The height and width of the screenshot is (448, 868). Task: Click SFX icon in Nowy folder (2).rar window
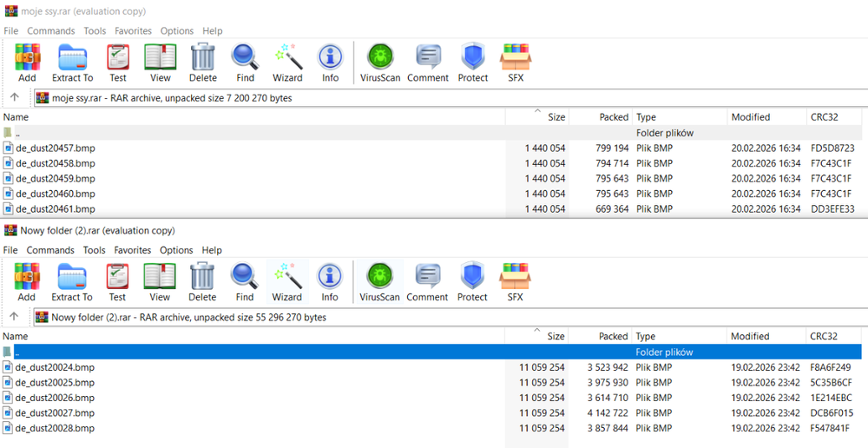click(x=516, y=281)
